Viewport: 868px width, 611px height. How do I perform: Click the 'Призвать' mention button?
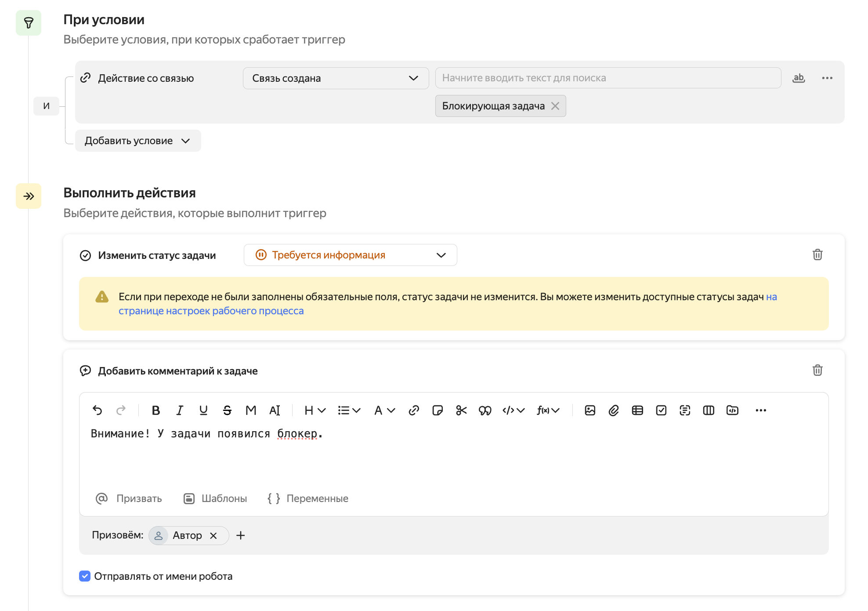pos(129,498)
